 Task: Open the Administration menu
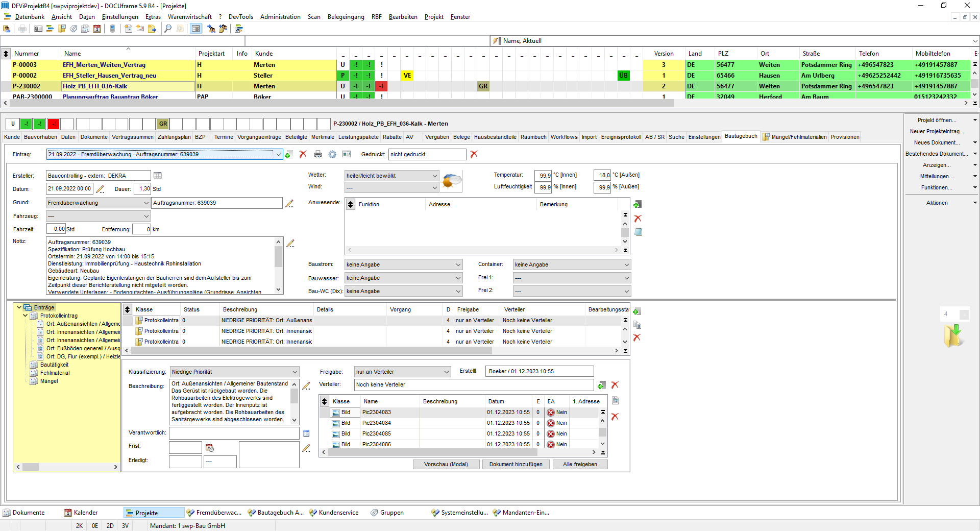pos(280,17)
